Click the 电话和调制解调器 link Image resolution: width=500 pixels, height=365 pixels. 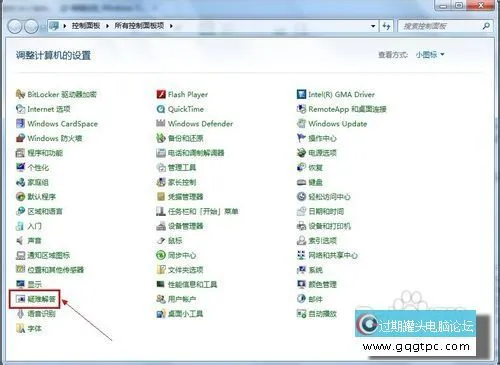(x=196, y=153)
